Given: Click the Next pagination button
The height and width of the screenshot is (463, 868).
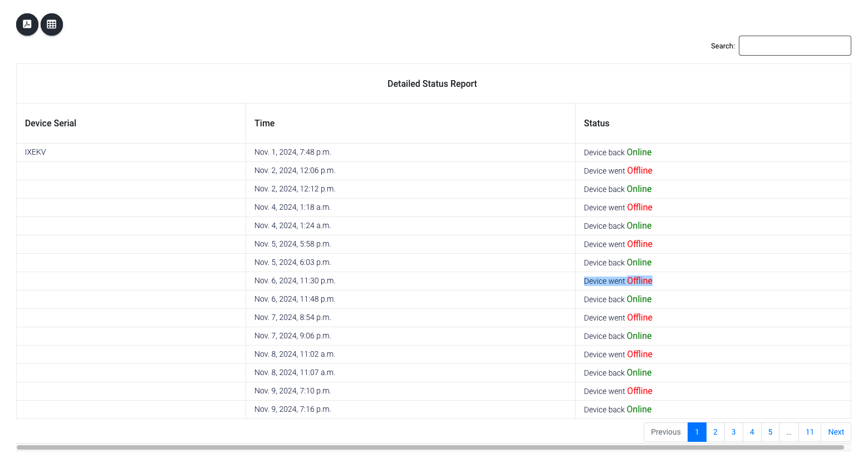Looking at the screenshot, I should click(x=836, y=432).
